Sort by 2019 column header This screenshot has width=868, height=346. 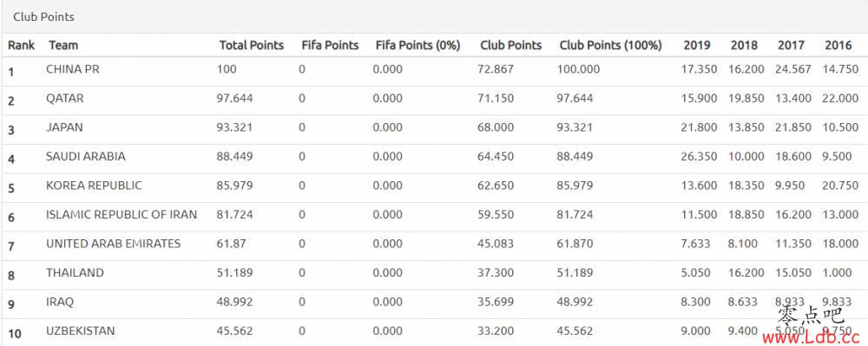click(697, 45)
